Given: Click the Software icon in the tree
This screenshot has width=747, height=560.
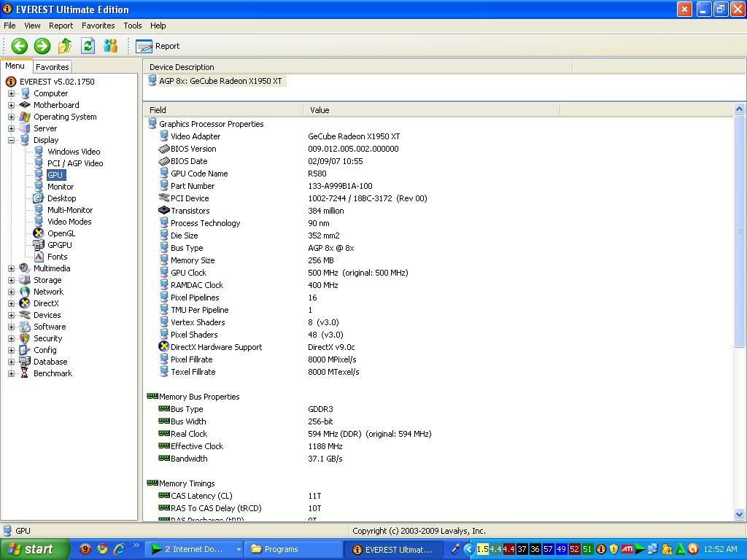Looking at the screenshot, I should (25, 327).
